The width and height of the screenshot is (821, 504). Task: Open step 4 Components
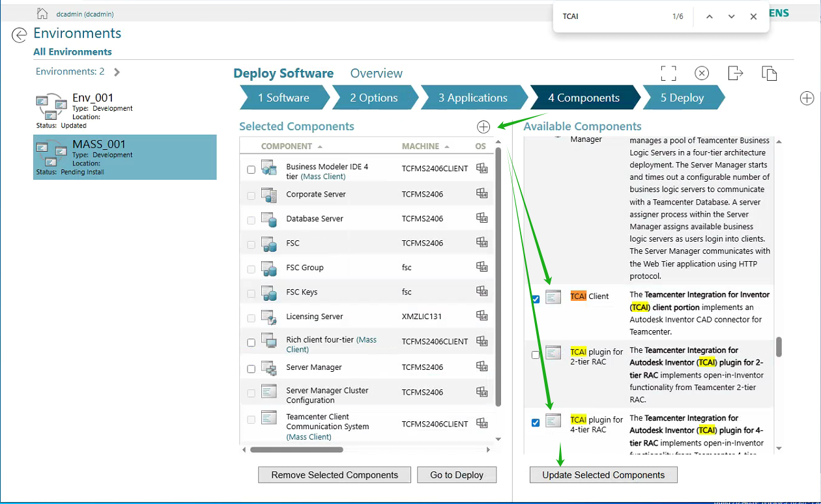click(x=584, y=98)
